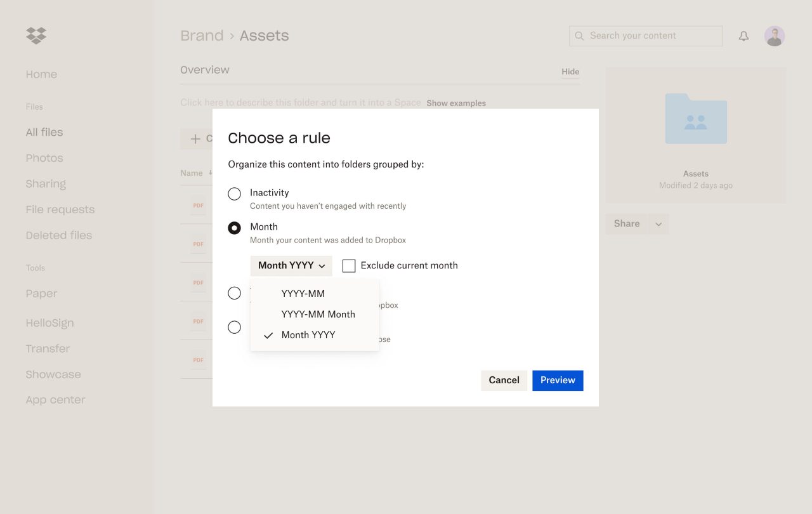Expand the Share button dropdown chevron

coord(658,223)
